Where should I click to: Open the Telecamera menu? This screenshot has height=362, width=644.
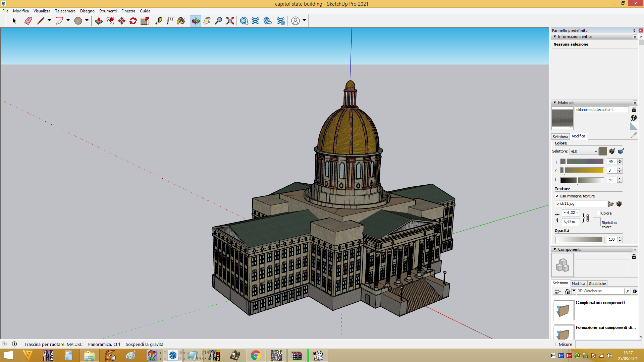tap(65, 11)
